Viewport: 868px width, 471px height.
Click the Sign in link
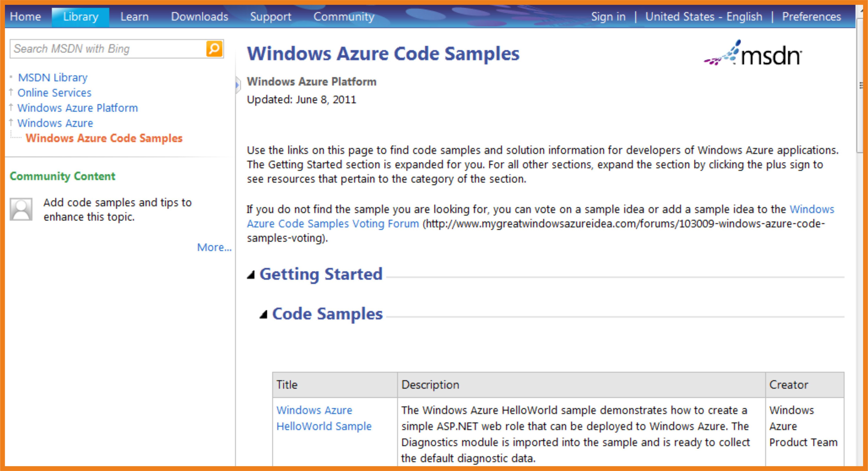pos(608,17)
